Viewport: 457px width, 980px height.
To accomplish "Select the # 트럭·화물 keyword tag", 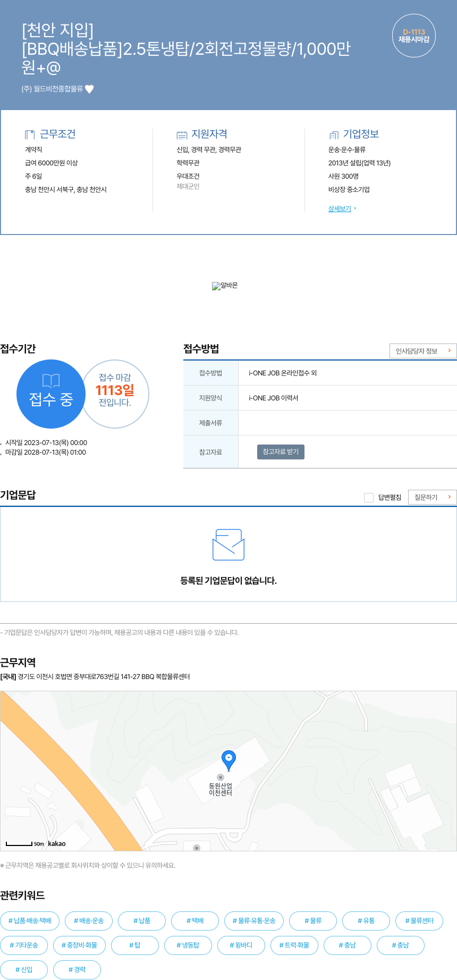I will point(294,945).
